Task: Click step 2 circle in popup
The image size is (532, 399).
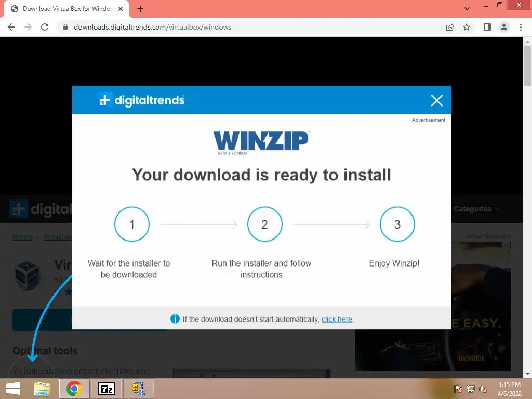Action: (264, 224)
